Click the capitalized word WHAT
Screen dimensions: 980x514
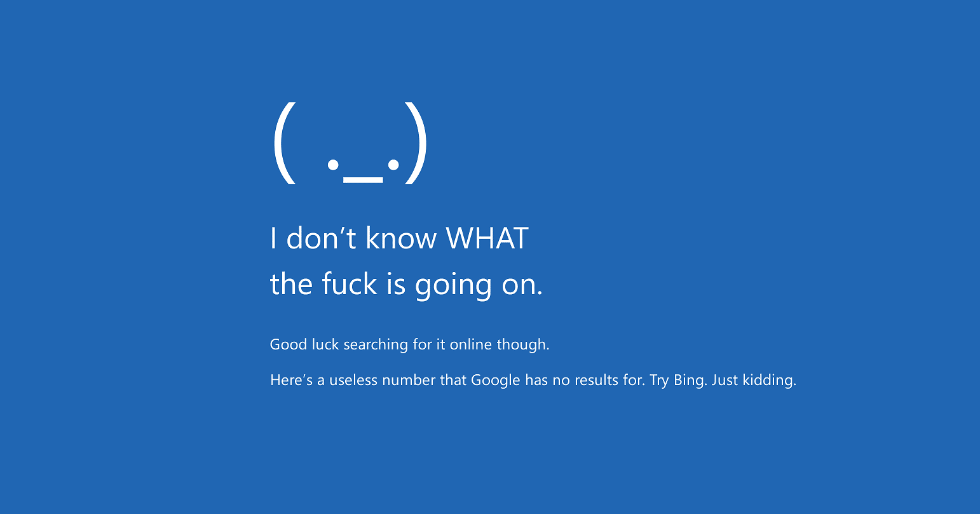[487, 238]
